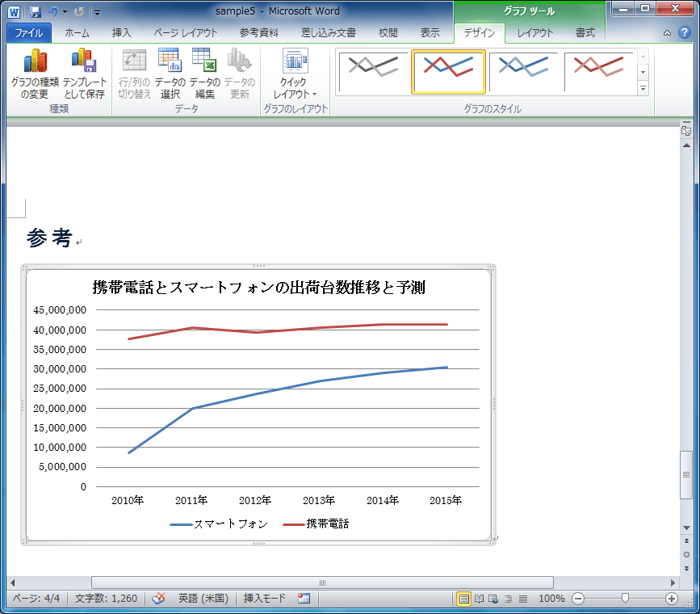Image resolution: width=700 pixels, height=614 pixels.
Task: Select the all-red line chart style thumbnail
Action: click(598, 72)
